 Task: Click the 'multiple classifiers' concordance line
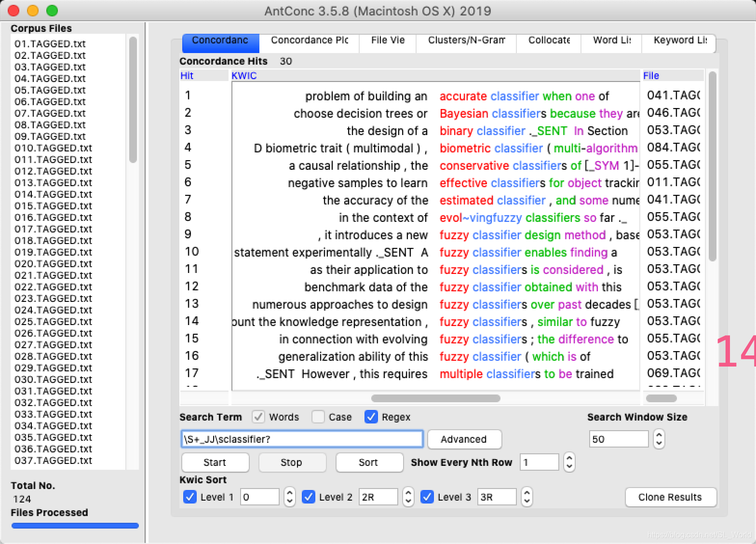436,374
